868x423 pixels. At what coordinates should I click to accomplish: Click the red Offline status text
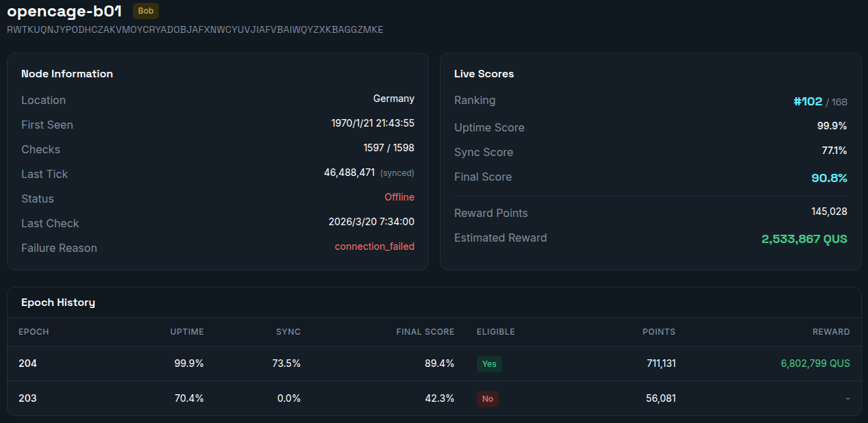(399, 197)
